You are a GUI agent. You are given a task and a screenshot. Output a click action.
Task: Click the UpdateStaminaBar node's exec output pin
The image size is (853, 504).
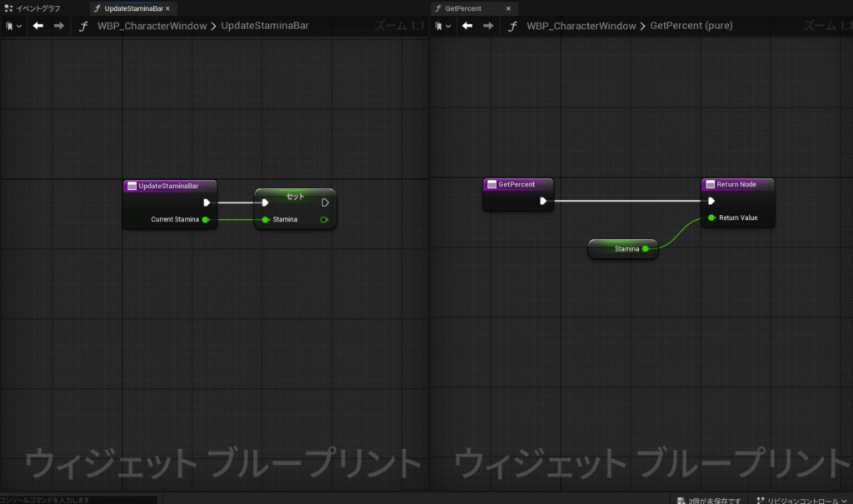[207, 202]
